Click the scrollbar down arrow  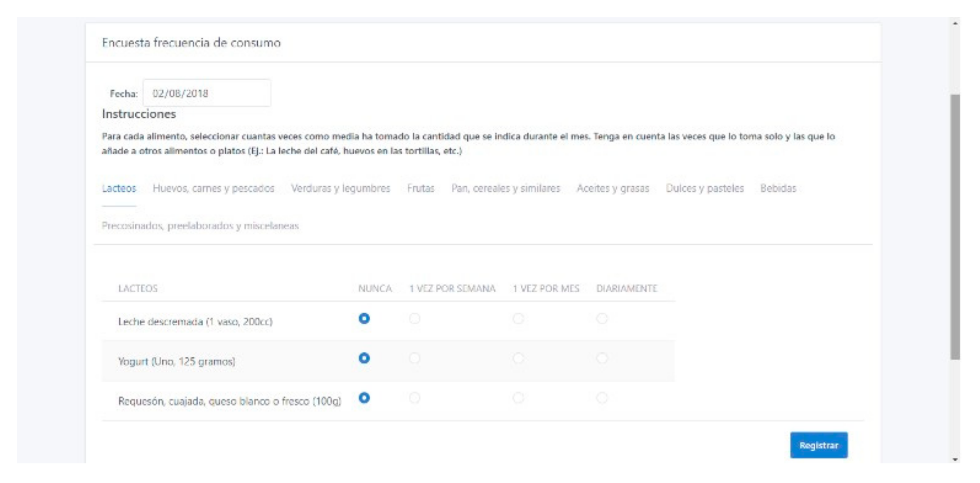tap(955, 459)
